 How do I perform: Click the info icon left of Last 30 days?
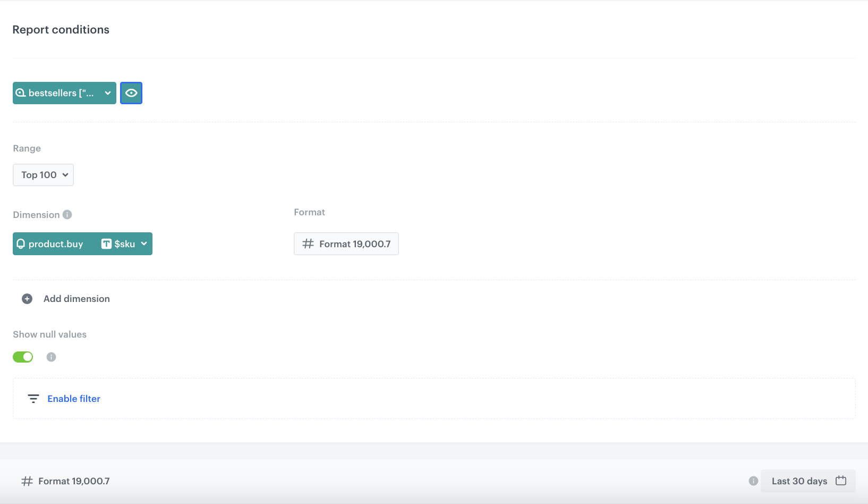(753, 481)
